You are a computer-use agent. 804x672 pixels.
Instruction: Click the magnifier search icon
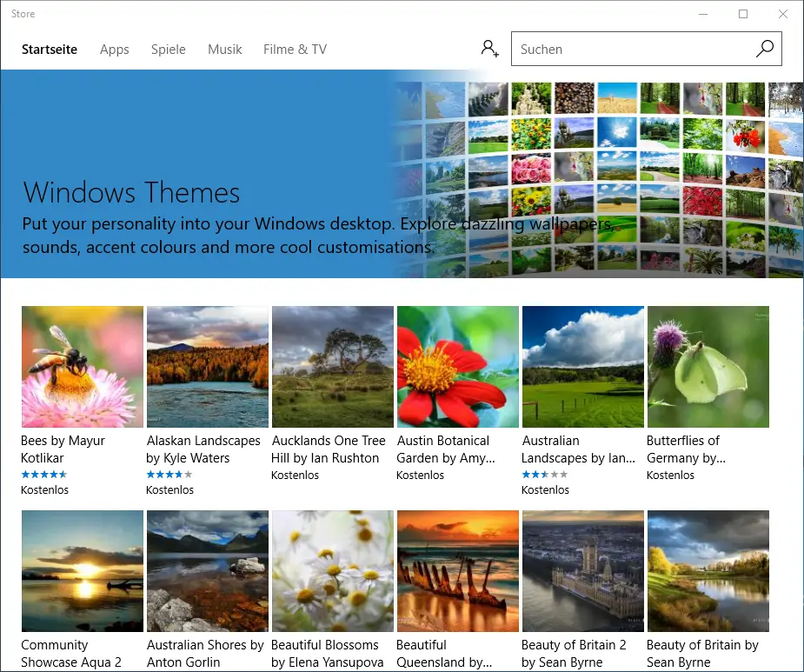[765, 49]
